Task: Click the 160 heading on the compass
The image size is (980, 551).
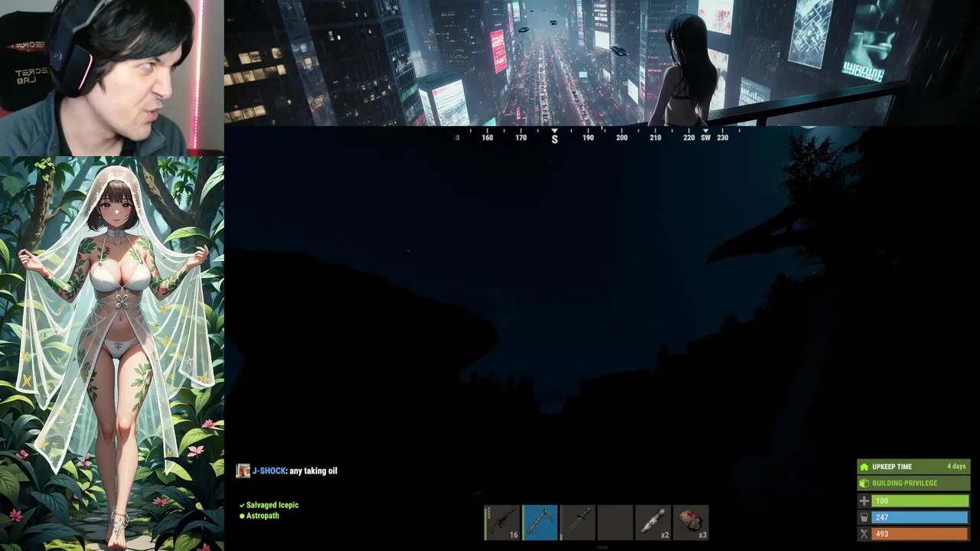Action: tap(487, 138)
